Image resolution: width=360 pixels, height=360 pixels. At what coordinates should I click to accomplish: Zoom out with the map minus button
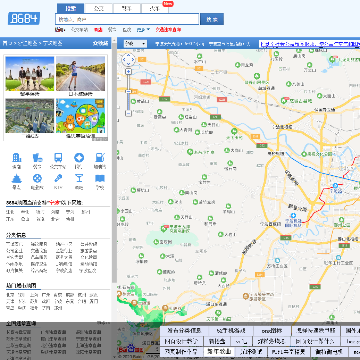point(128,113)
